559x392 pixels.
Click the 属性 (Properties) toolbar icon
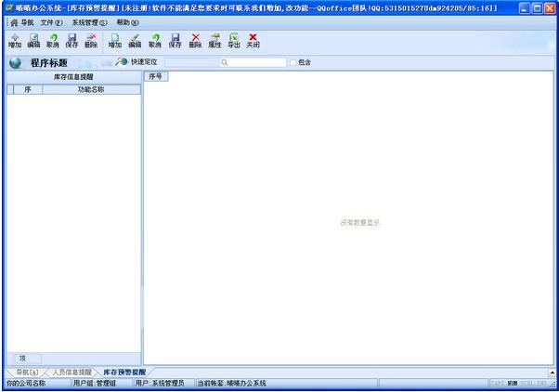click(214, 40)
